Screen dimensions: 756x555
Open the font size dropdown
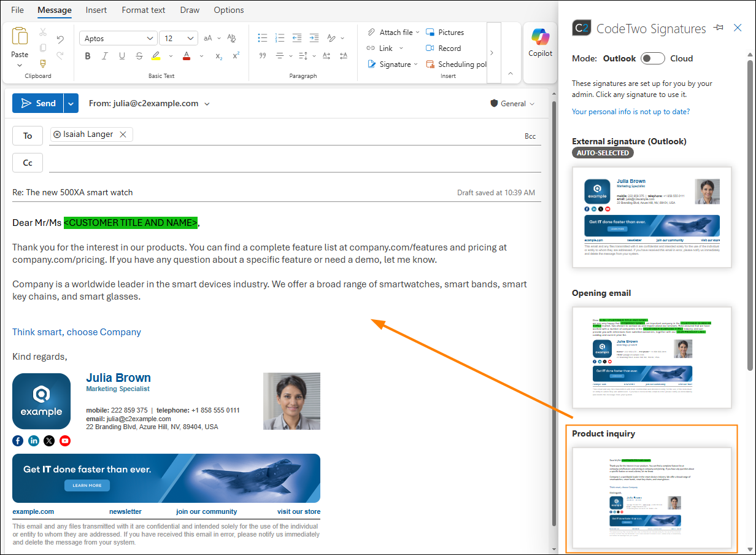pos(191,39)
